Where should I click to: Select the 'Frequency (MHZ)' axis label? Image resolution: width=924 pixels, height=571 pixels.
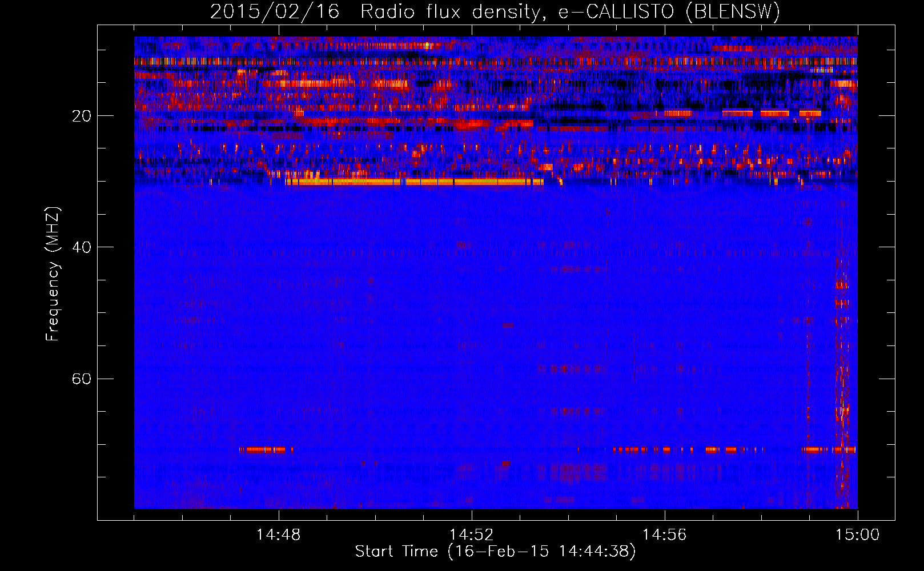pyautogui.click(x=53, y=274)
